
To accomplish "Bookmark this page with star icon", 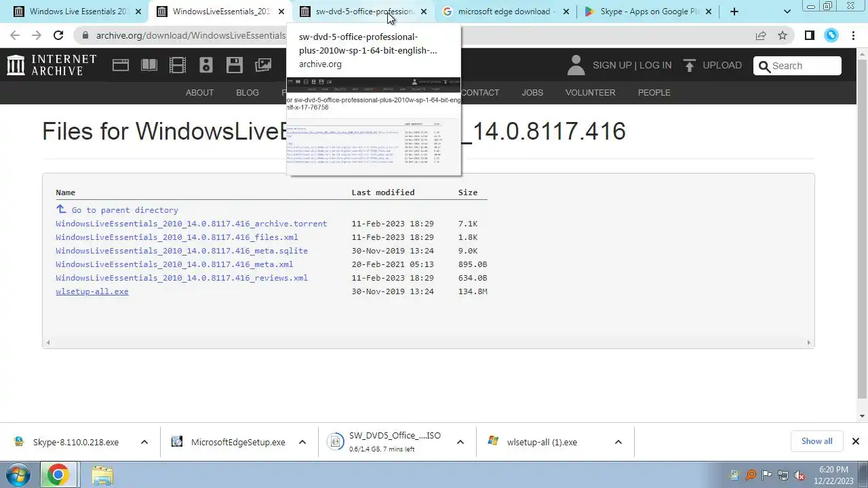I will tap(783, 35).
